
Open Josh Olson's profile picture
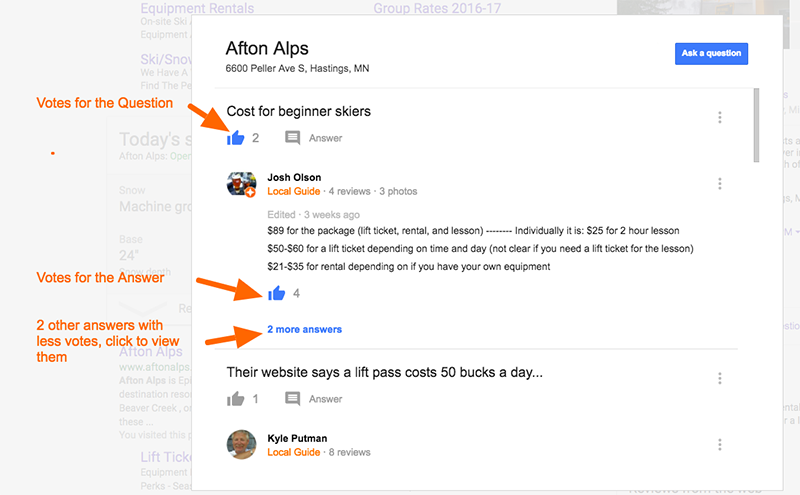pyautogui.click(x=241, y=184)
